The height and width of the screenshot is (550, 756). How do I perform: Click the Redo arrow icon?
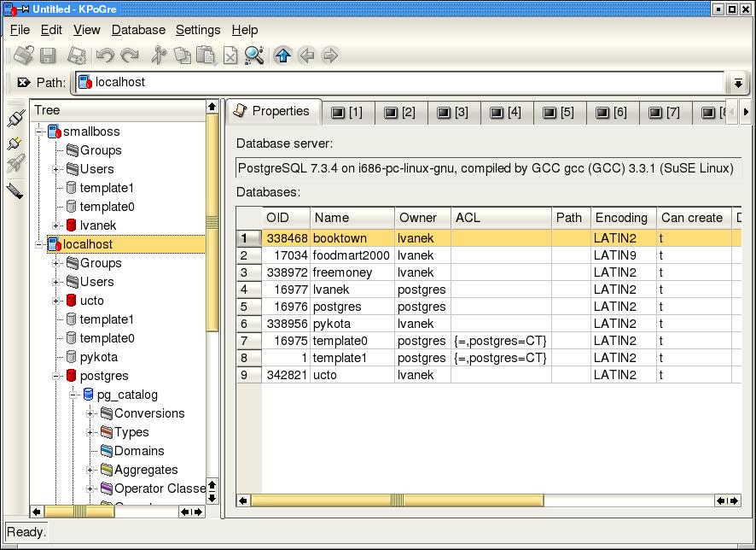(130, 56)
